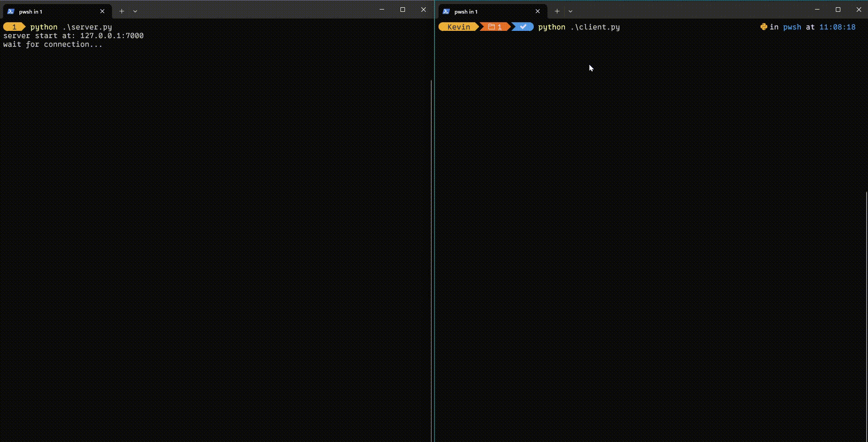Click the right terminal's vertical scrollbar
The width and height of the screenshot is (868, 442).
pos(866,316)
